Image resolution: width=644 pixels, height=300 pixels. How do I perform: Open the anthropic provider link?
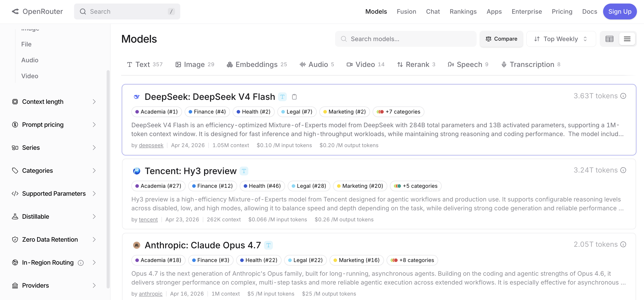click(x=151, y=294)
